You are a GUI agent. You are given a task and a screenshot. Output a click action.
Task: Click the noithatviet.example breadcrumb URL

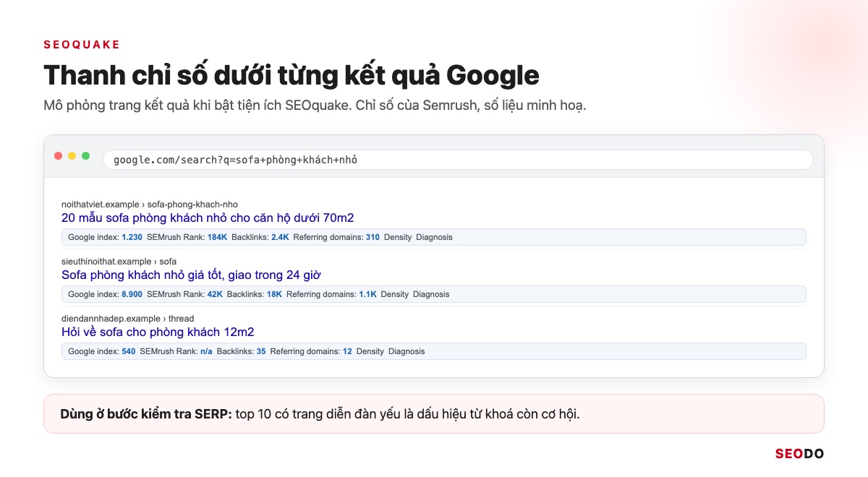pos(150,205)
